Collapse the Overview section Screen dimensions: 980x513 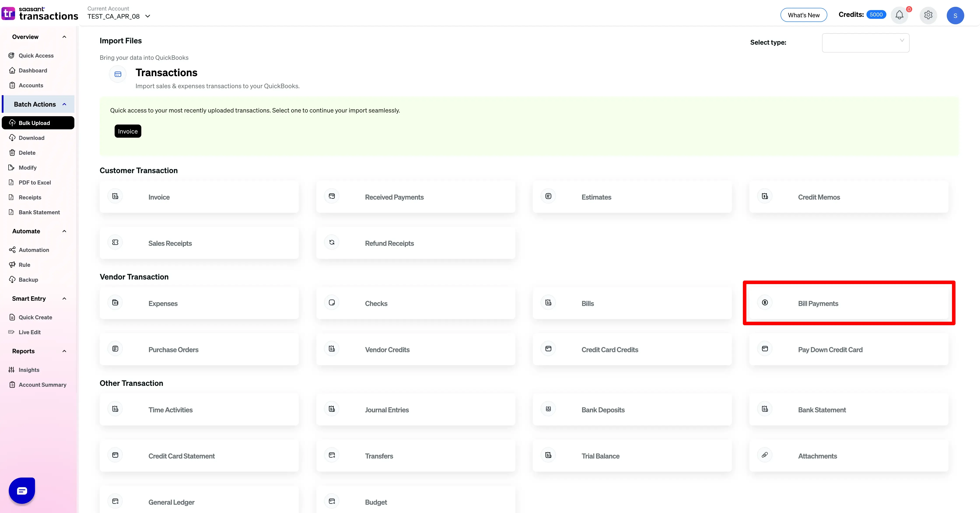click(x=64, y=37)
